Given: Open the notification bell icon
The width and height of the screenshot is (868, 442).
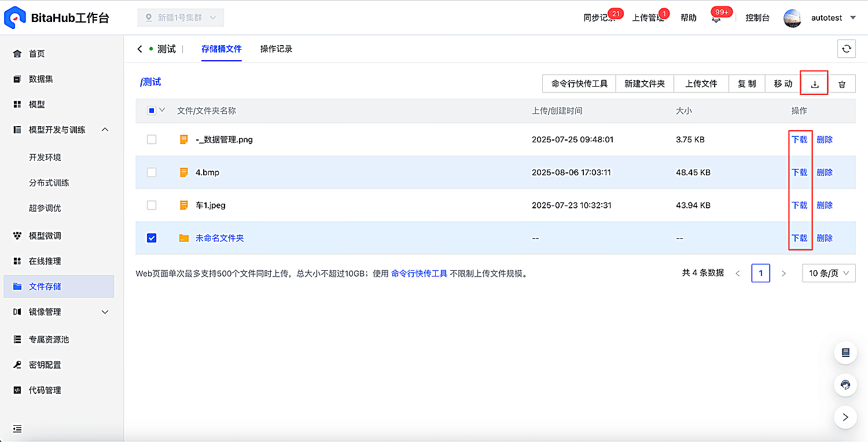Looking at the screenshot, I should [716, 18].
